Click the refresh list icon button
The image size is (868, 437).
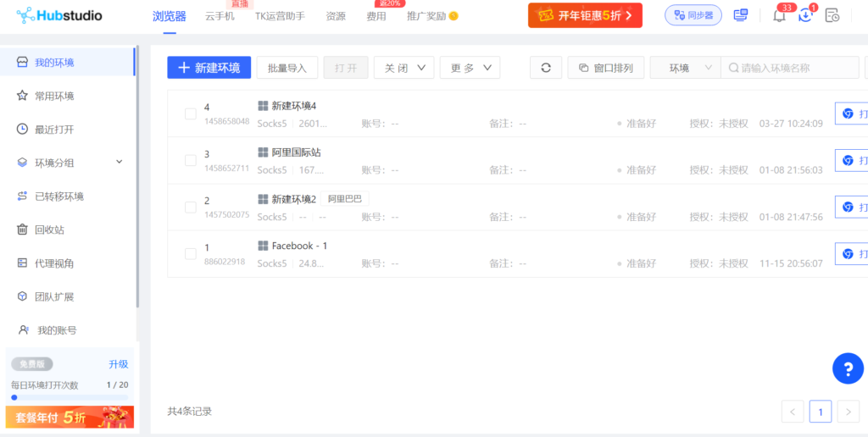[x=546, y=68]
